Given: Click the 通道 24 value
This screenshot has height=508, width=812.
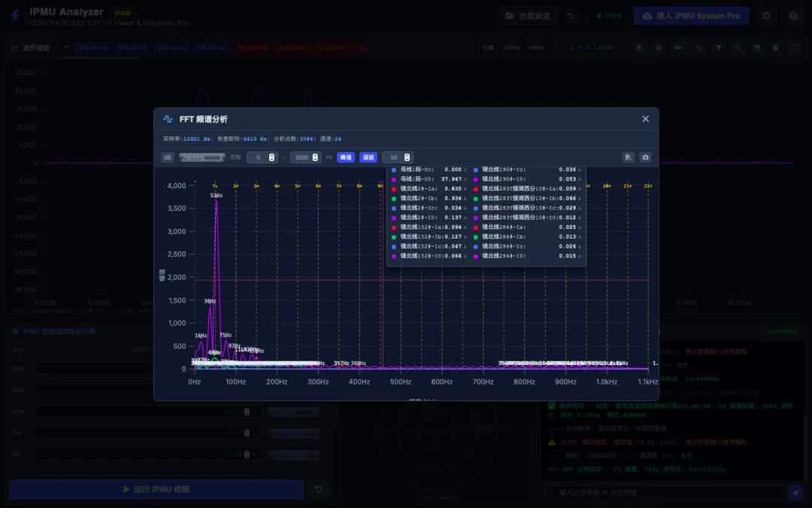Looking at the screenshot, I should (338, 139).
